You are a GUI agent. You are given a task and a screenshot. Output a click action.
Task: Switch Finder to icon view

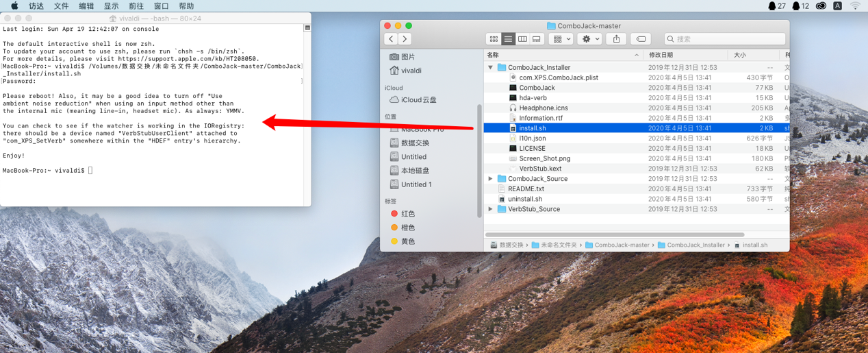(494, 39)
